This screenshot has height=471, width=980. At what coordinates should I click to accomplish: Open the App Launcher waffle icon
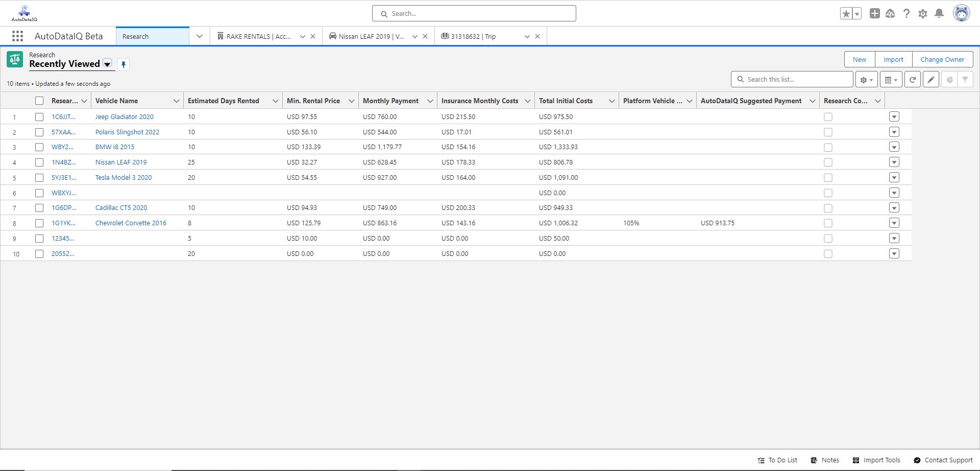17,36
